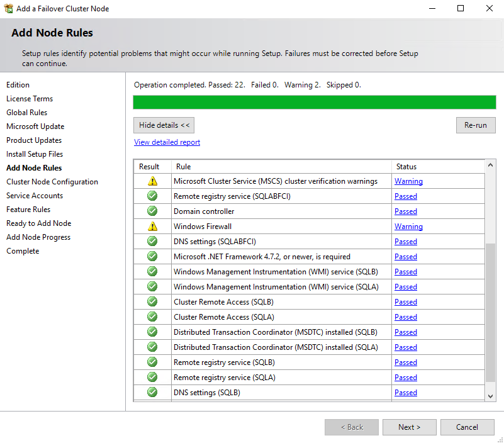Open Passed link for Remote registry service (SQLA)
Screen dimensions: 504x443
[406, 378]
